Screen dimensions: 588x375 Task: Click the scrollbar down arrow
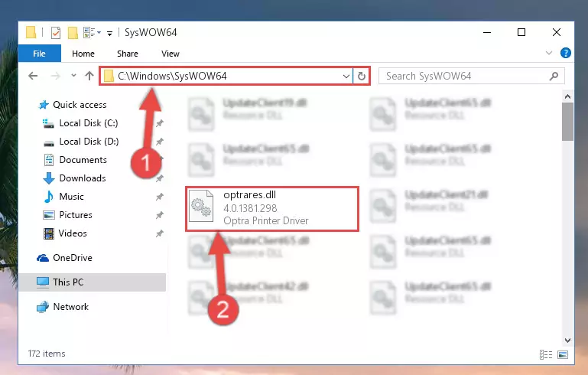[568, 340]
